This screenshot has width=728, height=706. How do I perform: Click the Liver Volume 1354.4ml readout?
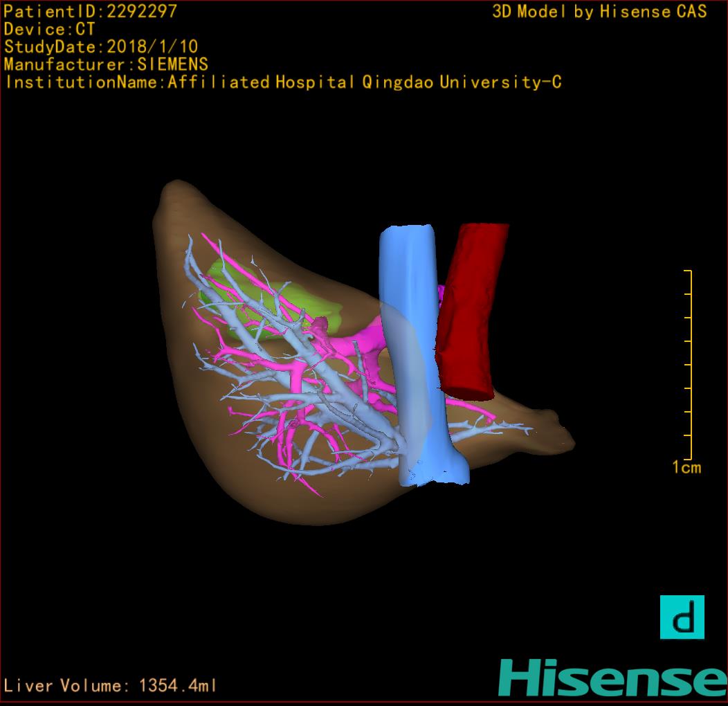click(x=111, y=686)
